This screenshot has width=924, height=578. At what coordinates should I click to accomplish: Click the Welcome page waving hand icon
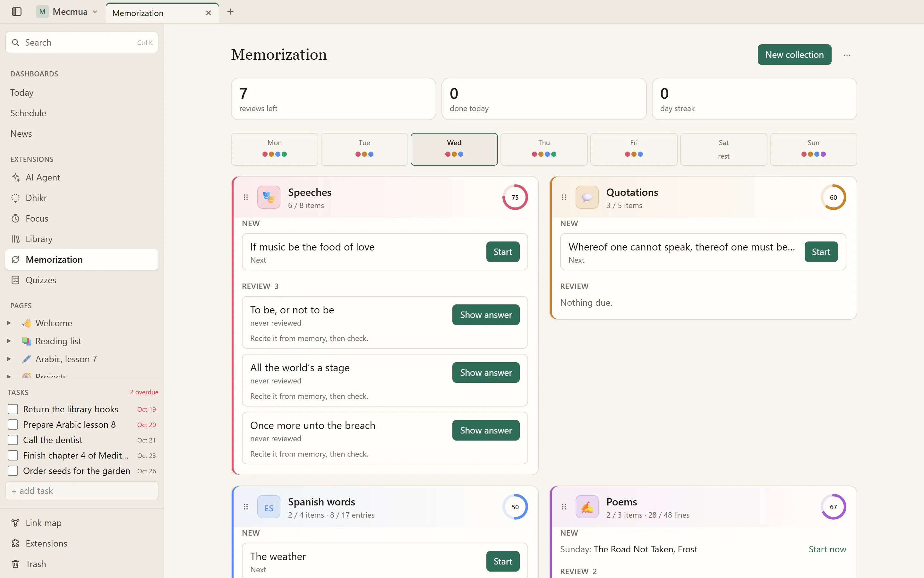click(26, 323)
